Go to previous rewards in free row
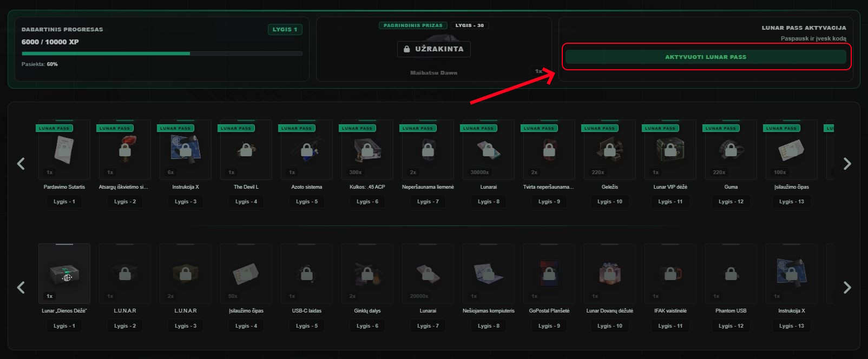 [21, 287]
